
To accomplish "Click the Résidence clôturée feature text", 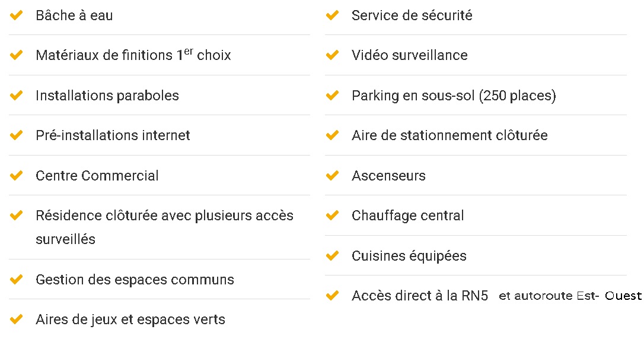I will pos(164,216).
